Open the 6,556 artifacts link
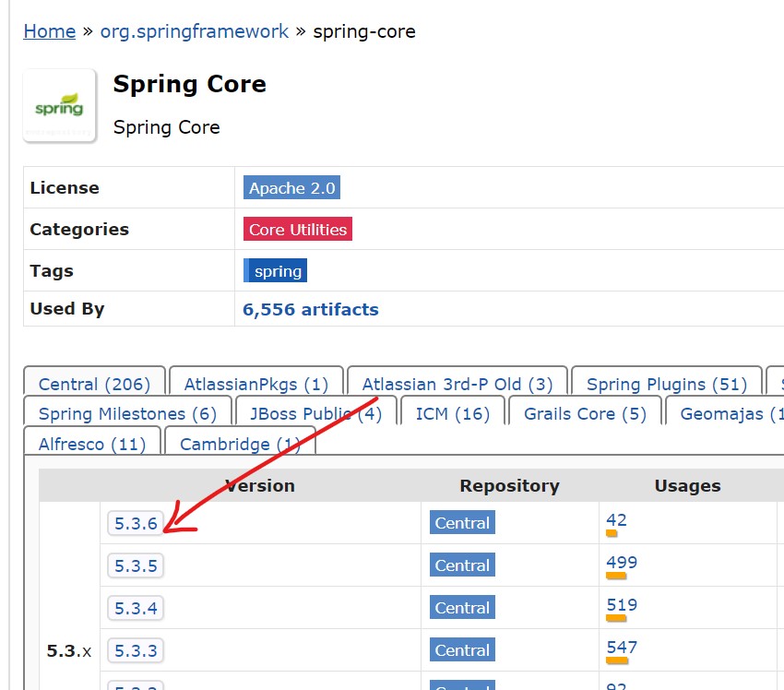Viewport: 784px width, 690px height. pyautogui.click(x=311, y=310)
